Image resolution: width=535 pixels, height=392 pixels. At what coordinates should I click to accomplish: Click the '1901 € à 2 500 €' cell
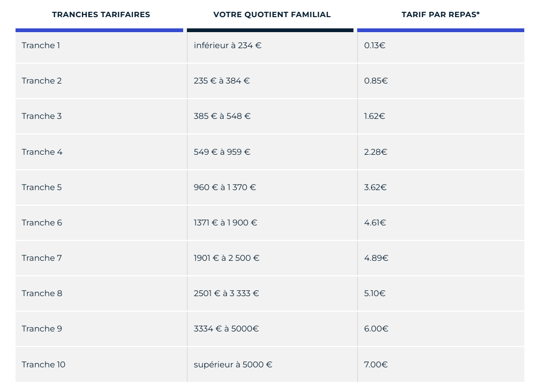[227, 258]
